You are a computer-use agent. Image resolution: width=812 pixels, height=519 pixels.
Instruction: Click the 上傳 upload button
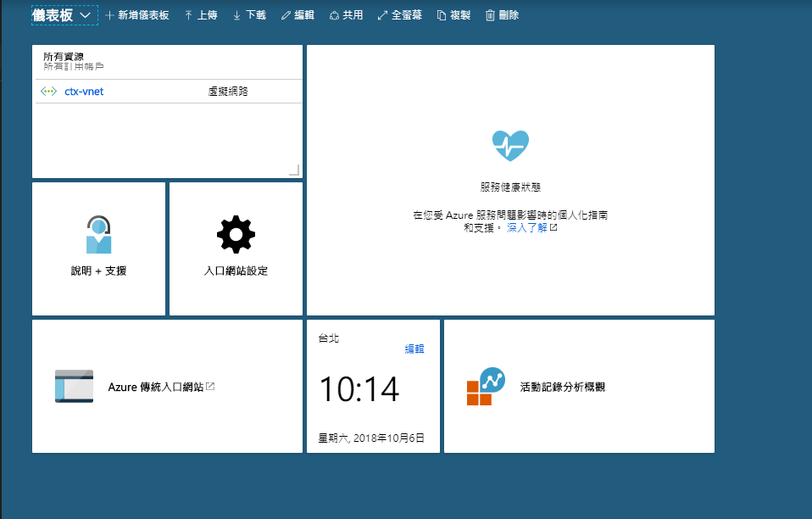tap(201, 15)
